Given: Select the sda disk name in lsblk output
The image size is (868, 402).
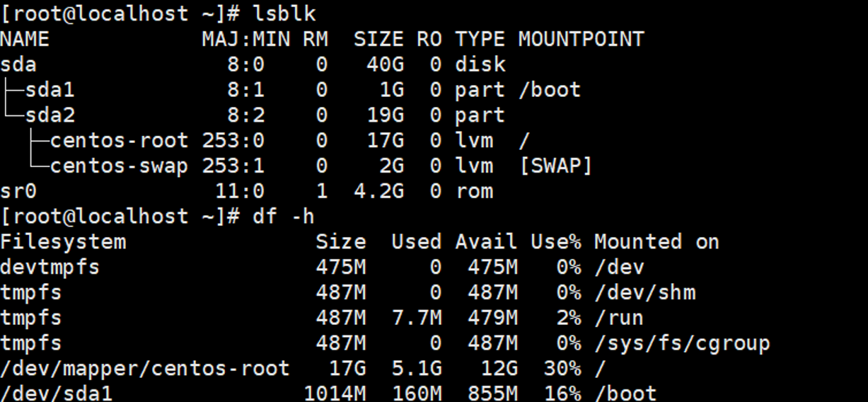Looking at the screenshot, I should pos(18,64).
